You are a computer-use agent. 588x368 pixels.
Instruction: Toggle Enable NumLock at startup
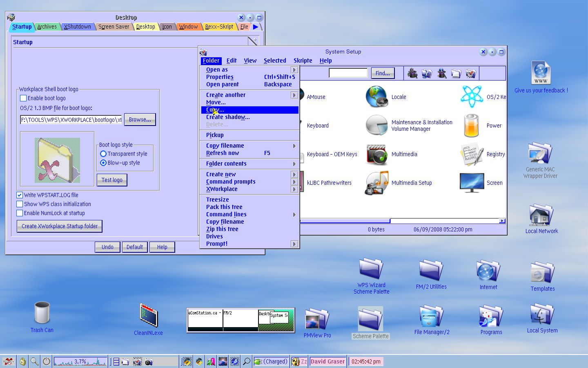tap(20, 213)
